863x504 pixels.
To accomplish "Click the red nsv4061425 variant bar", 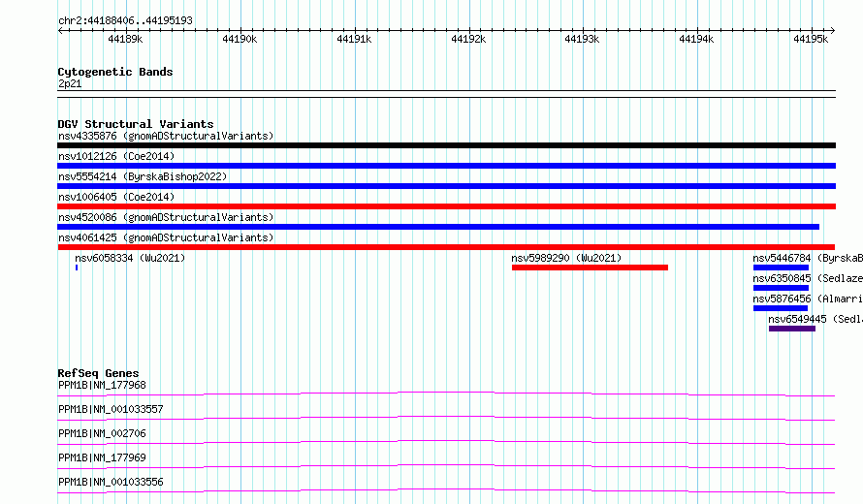I will [x=446, y=247].
